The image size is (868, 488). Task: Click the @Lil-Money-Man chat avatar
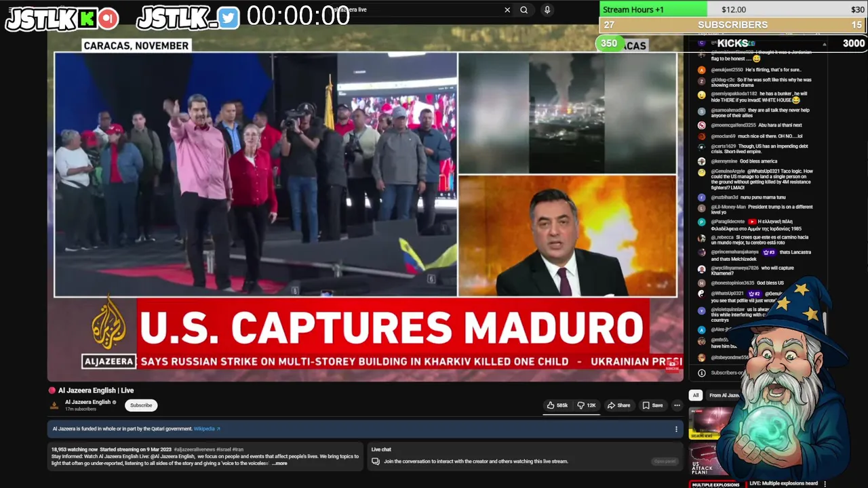[x=702, y=208]
